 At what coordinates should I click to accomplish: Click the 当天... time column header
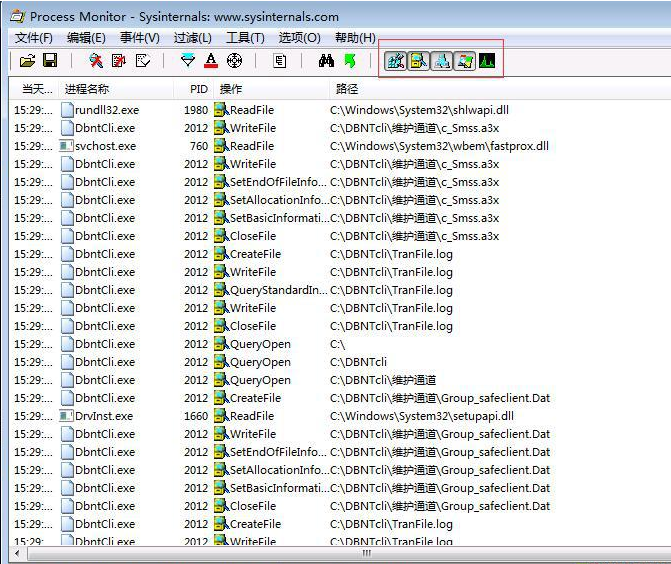[36, 89]
